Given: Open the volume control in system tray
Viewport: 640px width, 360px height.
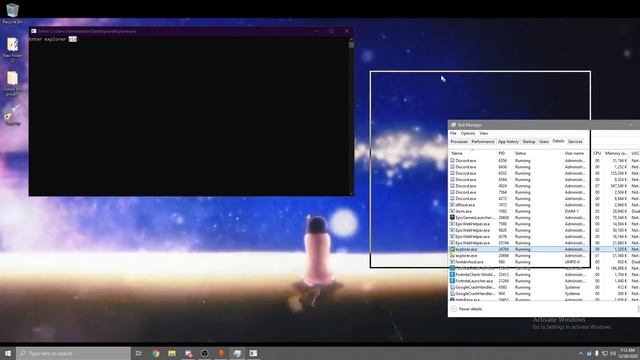Looking at the screenshot, I should [613, 353].
